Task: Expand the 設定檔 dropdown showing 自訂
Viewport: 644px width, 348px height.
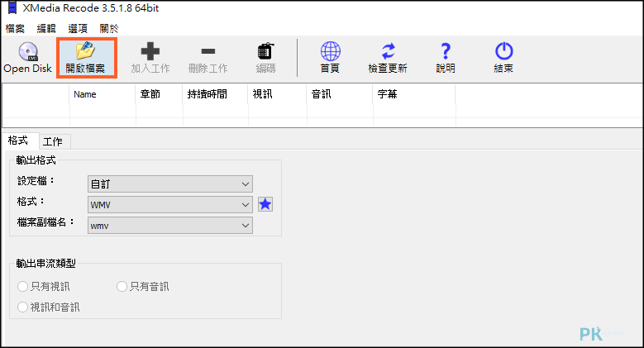Action: [x=170, y=184]
